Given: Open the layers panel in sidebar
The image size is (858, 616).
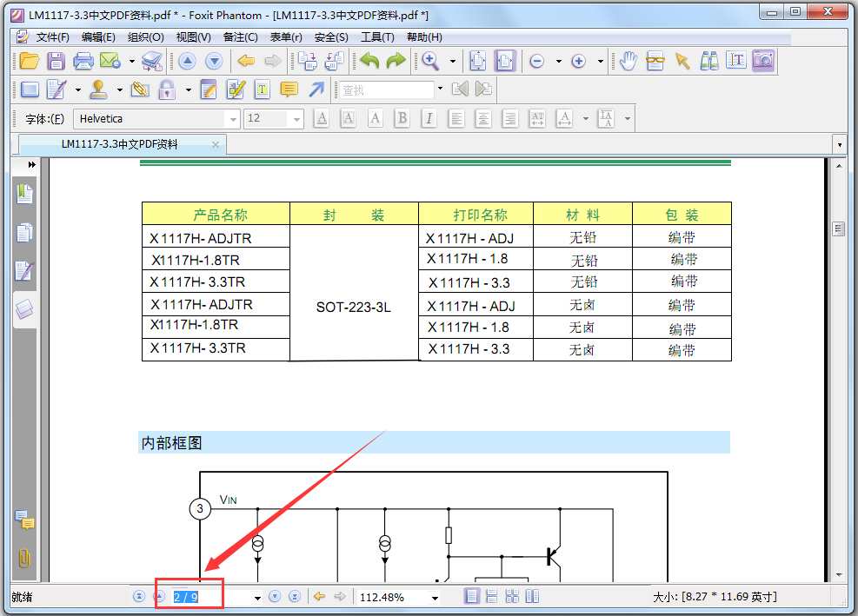Looking at the screenshot, I should 24,309.
